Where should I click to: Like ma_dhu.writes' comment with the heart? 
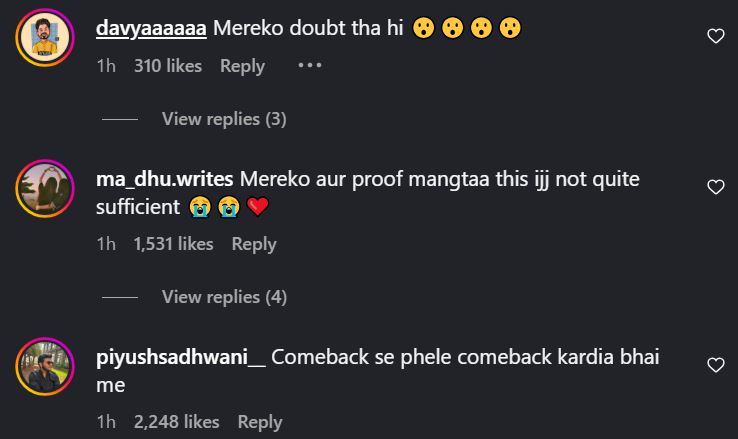tap(715, 187)
